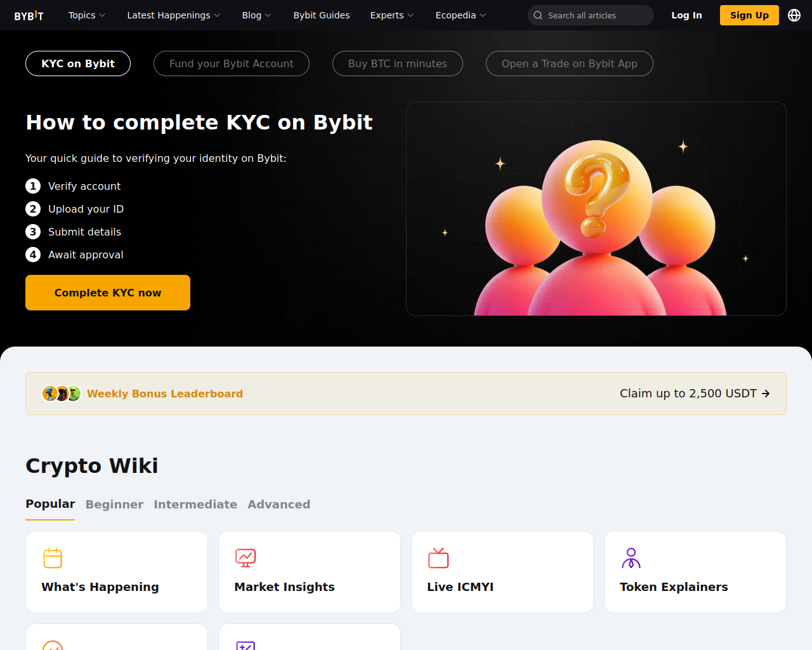812x650 pixels.
Task: Expand the Ecopedia dropdown
Action: coord(461,15)
